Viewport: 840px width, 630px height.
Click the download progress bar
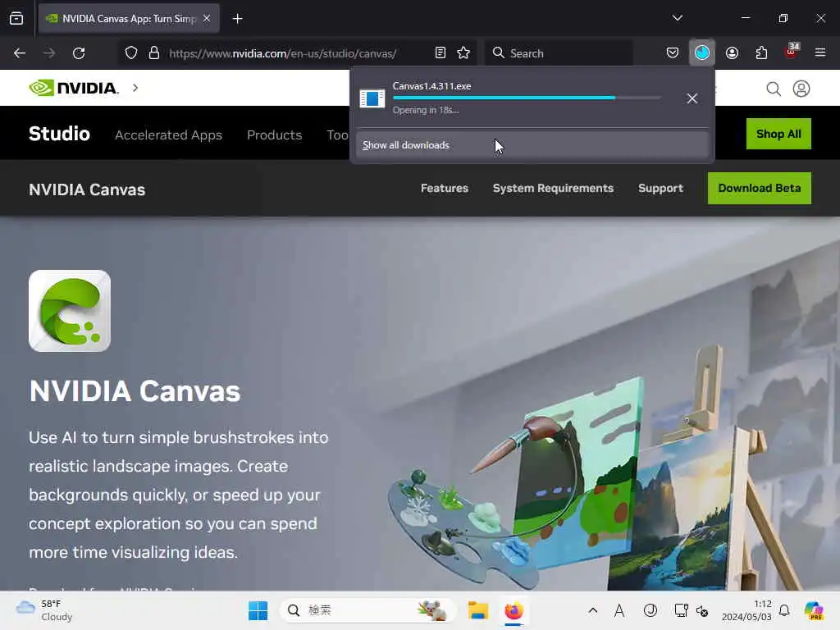point(527,98)
